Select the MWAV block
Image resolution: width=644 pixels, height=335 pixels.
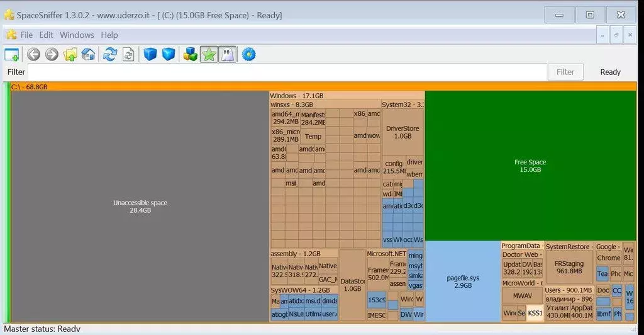click(x=523, y=296)
